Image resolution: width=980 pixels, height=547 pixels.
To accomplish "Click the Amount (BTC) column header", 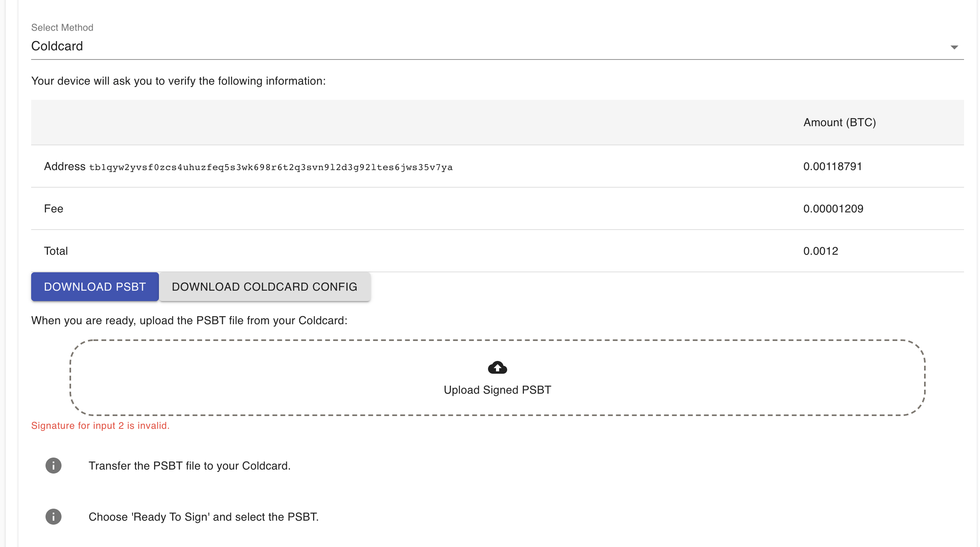I will click(839, 123).
